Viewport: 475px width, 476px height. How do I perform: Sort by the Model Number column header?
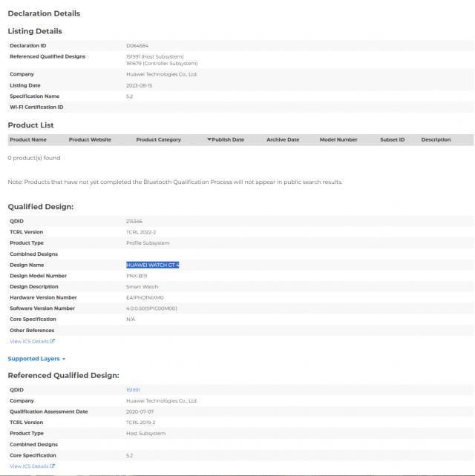click(x=338, y=139)
